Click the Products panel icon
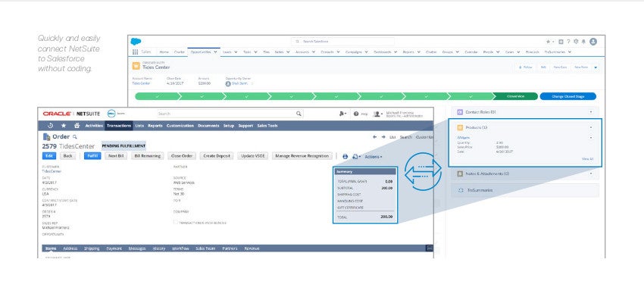The width and height of the screenshot is (644, 303). pos(460,128)
